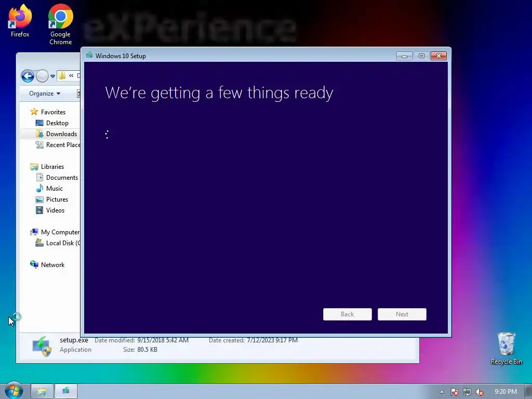The width and height of the screenshot is (532, 399).
Task: Select Desktop under Favorites
Action: click(52, 123)
